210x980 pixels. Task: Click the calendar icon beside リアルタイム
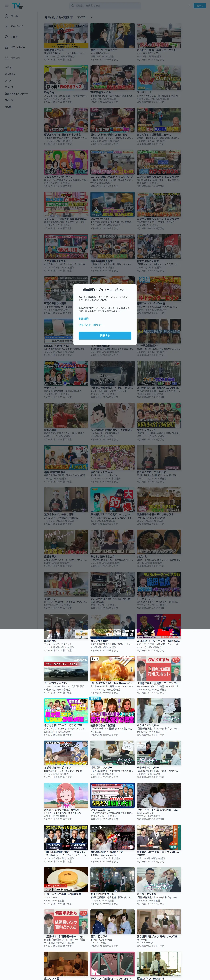point(7,47)
